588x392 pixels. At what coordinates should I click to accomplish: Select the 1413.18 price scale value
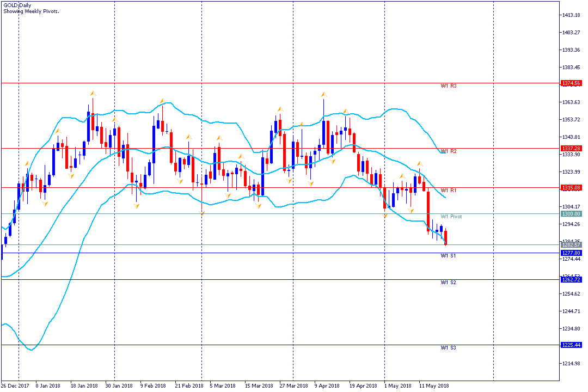[x=571, y=15]
